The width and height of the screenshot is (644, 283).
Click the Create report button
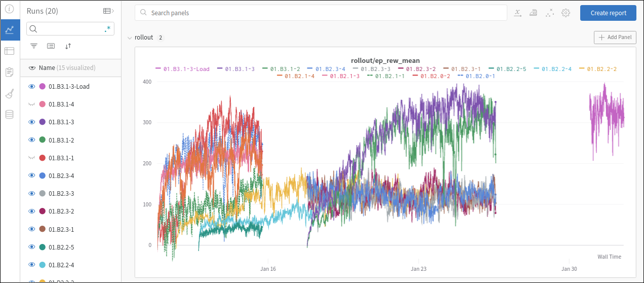(608, 13)
